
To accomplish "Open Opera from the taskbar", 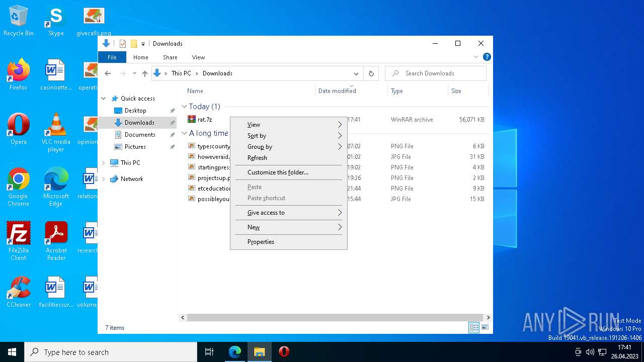I will (284, 352).
